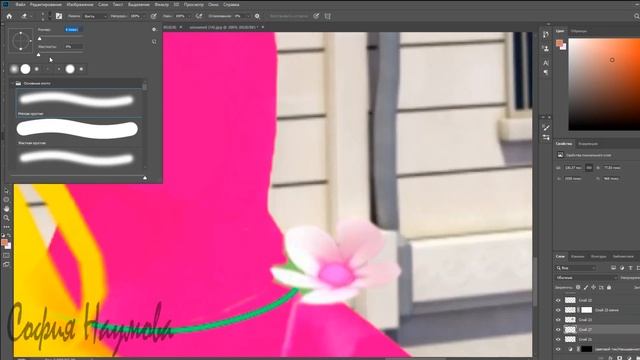This screenshot has height=360, width=640.
Task: Open the Paragraph panel dock icon
Action: (546, 72)
